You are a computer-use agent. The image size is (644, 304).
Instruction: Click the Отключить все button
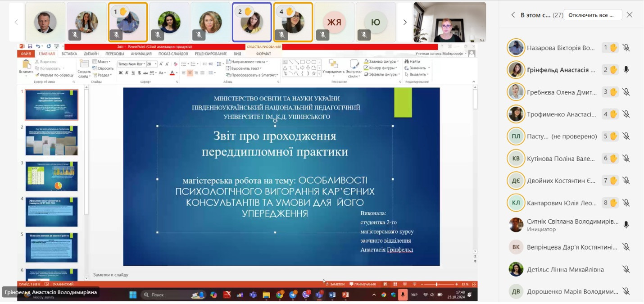click(x=592, y=15)
